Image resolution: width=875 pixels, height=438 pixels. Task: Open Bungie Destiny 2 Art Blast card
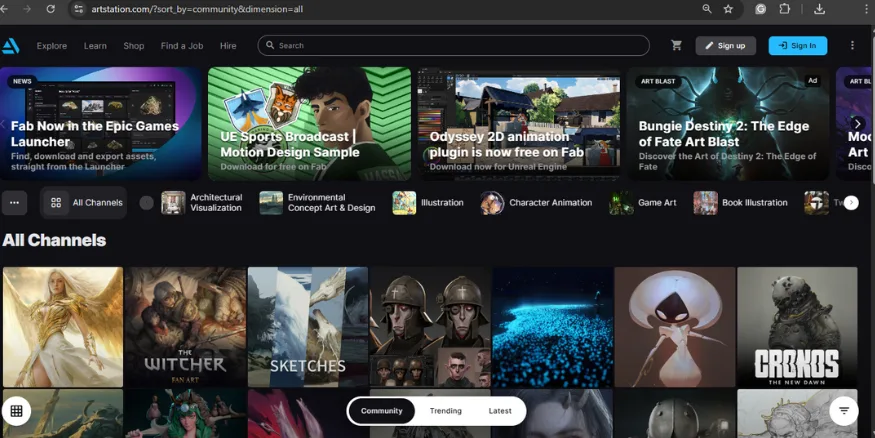(728, 124)
